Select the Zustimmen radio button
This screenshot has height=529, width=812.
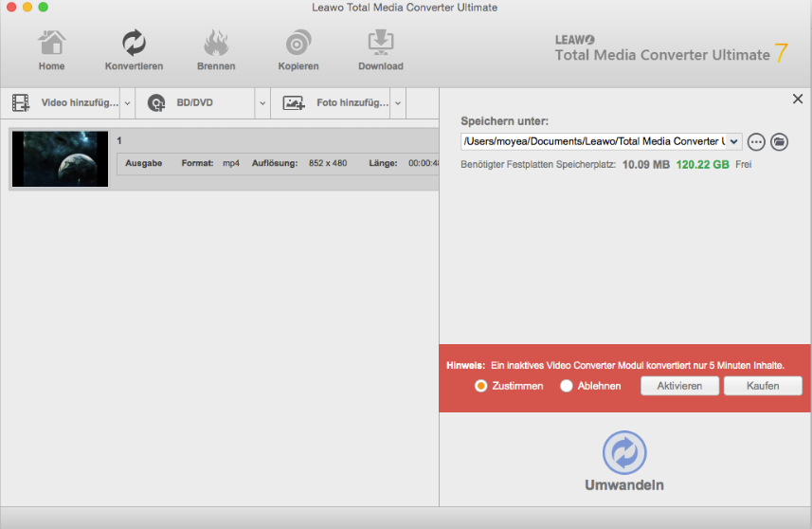(x=480, y=386)
